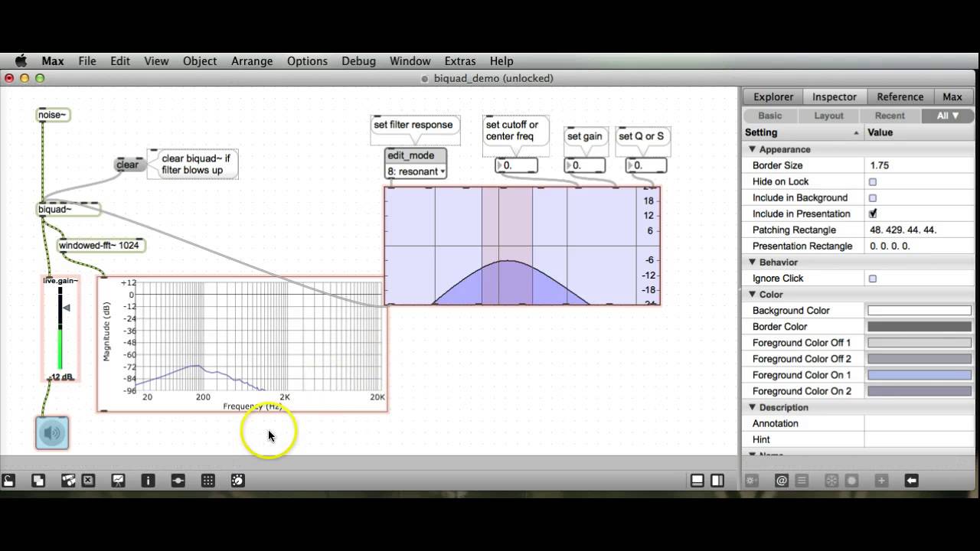Show Recent attributes filter
980x551 pixels.
[890, 116]
